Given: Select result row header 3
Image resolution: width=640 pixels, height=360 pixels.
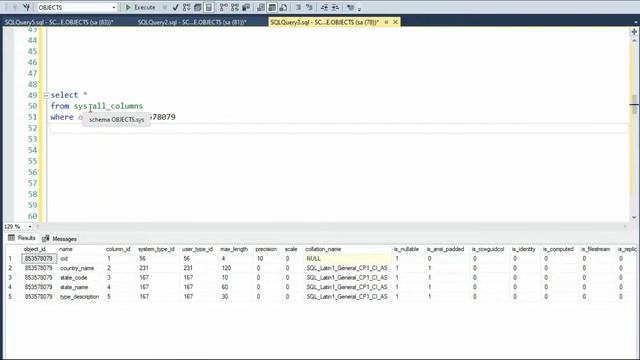Looking at the screenshot, I should pos(11,278).
